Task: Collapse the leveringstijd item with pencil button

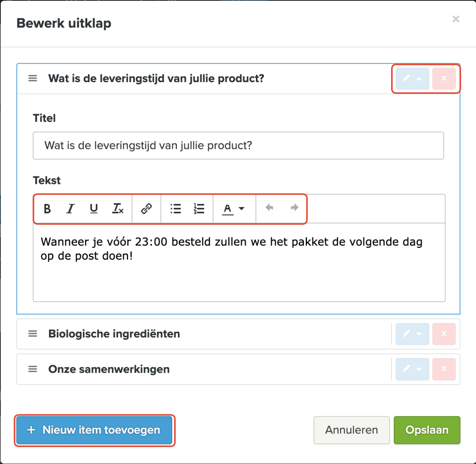Action: pyautogui.click(x=412, y=79)
